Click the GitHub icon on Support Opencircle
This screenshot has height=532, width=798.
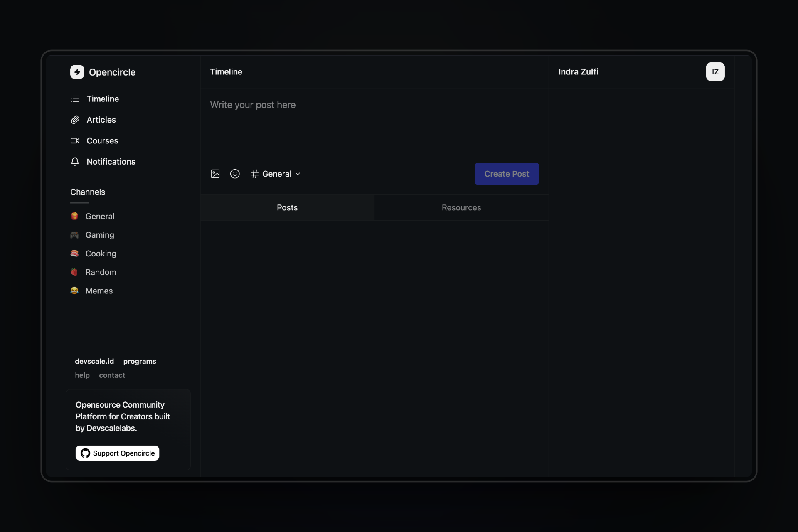click(x=85, y=453)
